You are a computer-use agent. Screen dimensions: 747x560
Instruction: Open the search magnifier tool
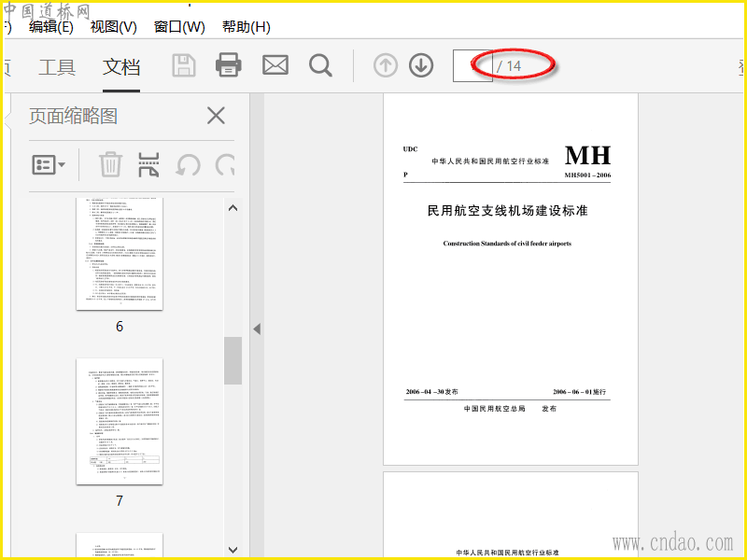point(320,65)
